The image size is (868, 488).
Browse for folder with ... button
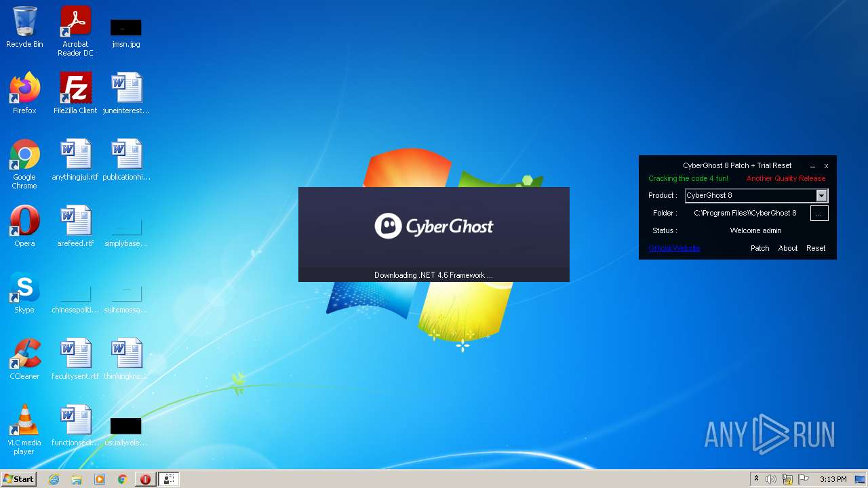tap(819, 213)
